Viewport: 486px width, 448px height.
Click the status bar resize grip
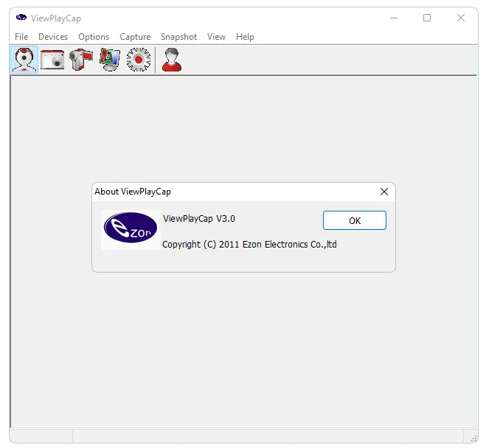point(473,438)
